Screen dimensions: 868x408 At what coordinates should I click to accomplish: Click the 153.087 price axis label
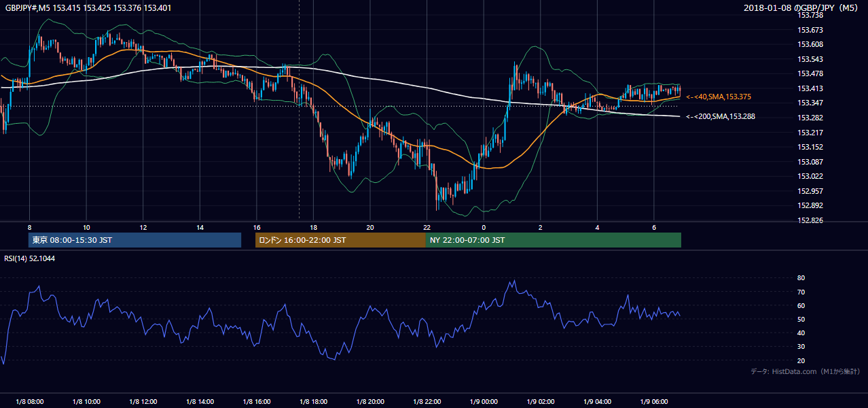click(811, 162)
